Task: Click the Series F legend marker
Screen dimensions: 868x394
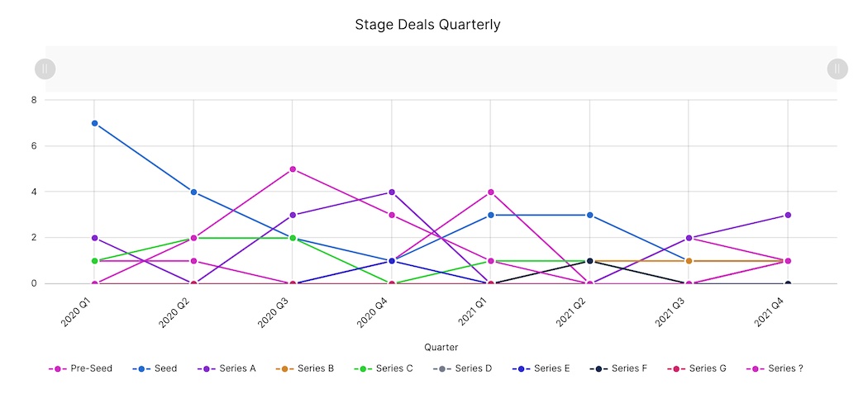Action: tap(601, 368)
